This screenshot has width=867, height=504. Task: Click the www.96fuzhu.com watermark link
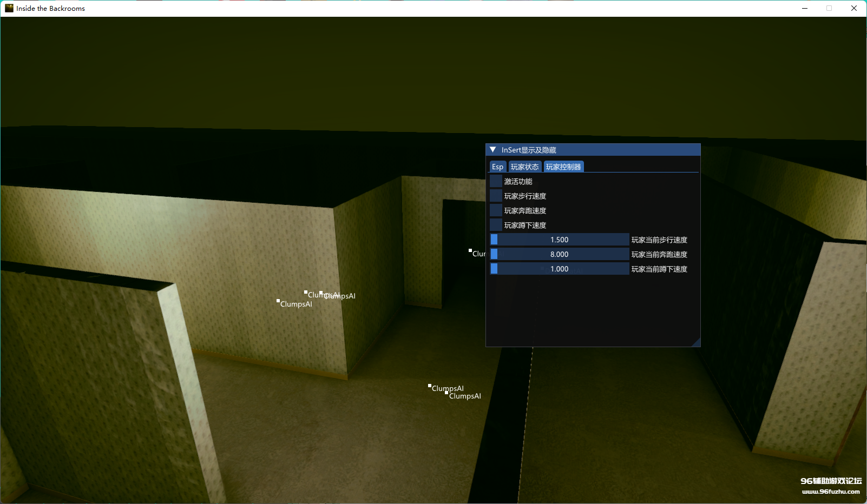pos(831,492)
